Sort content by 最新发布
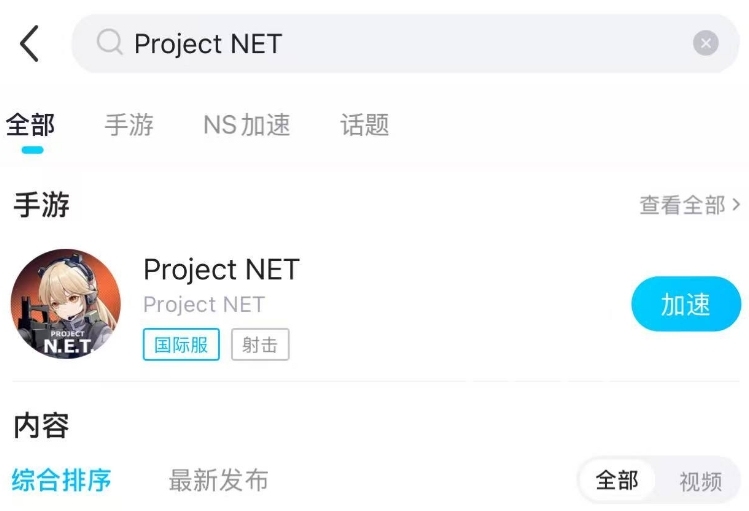The width and height of the screenshot is (749, 511). (218, 480)
